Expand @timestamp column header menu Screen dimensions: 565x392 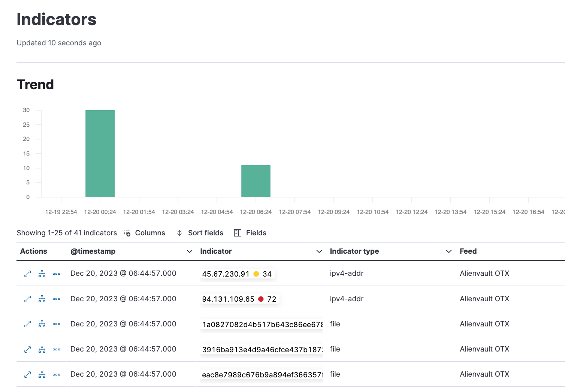tap(190, 251)
